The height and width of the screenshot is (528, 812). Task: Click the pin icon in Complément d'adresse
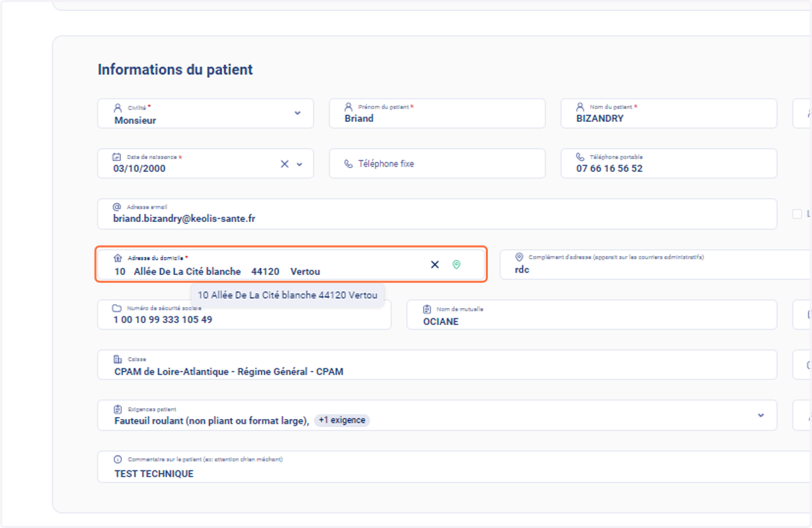[x=519, y=257]
